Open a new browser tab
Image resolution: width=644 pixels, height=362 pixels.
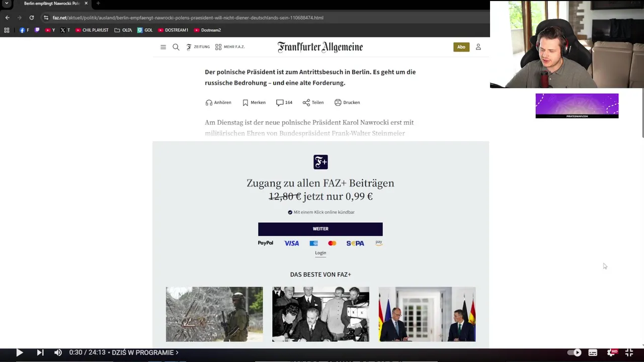coord(98,4)
